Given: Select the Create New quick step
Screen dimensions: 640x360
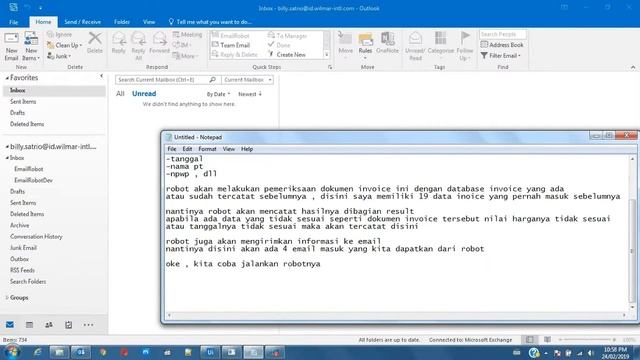Looking at the screenshot, I should click(287, 54).
